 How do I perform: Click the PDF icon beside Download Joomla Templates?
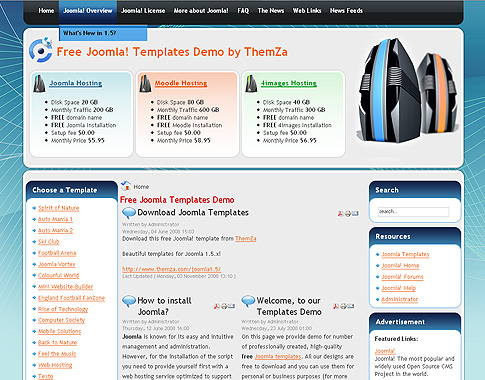(340, 214)
